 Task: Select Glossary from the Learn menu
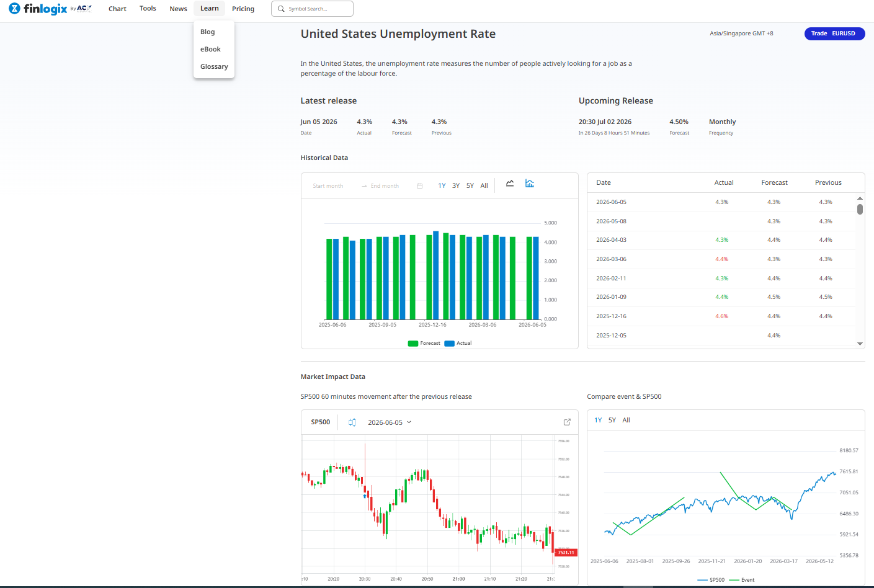coord(214,67)
